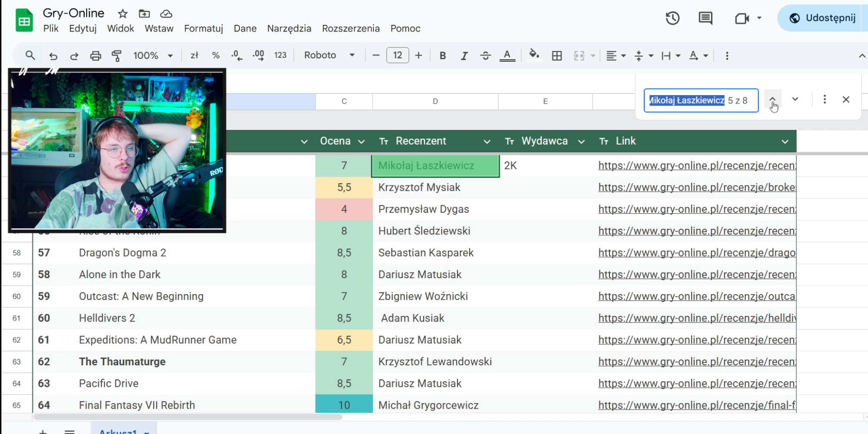Open the Recenzent column filter dropdown
Viewport: 868px width, 434px height.
(487, 141)
